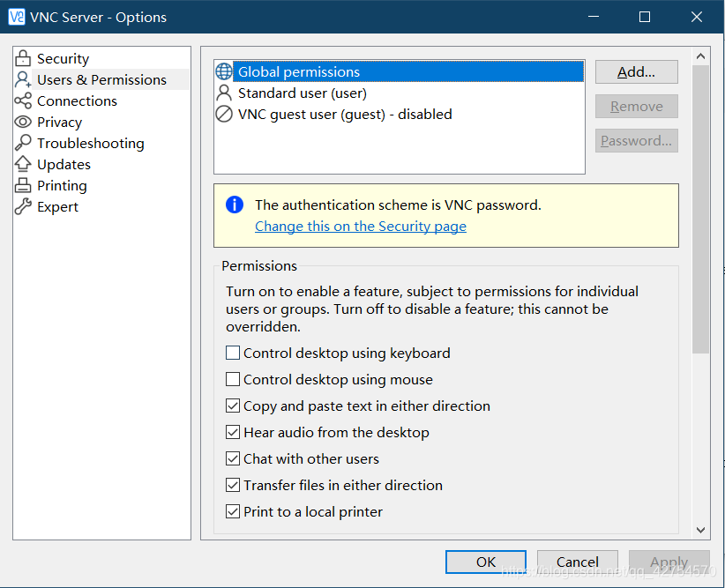
Task: Click the vertical scrollbar thumb
Action: (x=700, y=210)
